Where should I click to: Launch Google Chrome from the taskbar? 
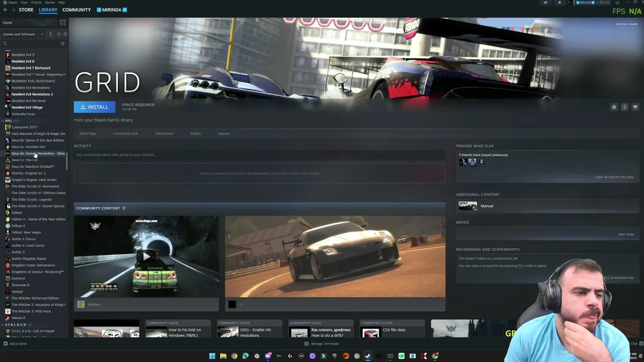pyautogui.click(x=234, y=356)
